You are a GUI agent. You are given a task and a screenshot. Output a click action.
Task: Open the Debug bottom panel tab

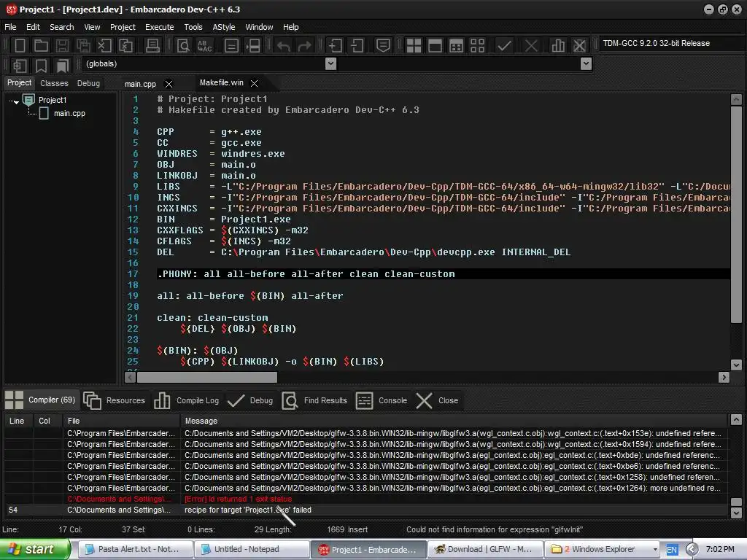tap(250, 400)
